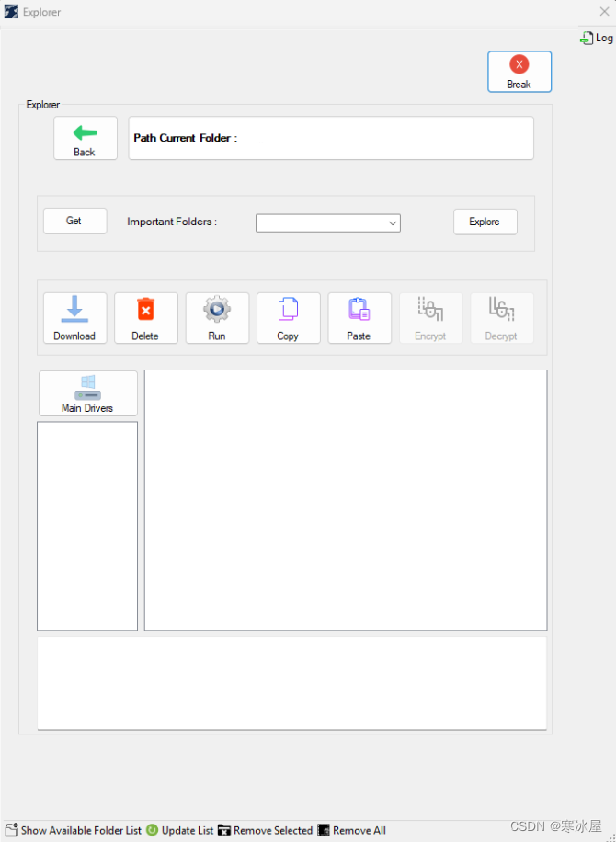Click the Paste clipboard icon button
Viewport: 616px width, 842px height.
[x=359, y=318]
